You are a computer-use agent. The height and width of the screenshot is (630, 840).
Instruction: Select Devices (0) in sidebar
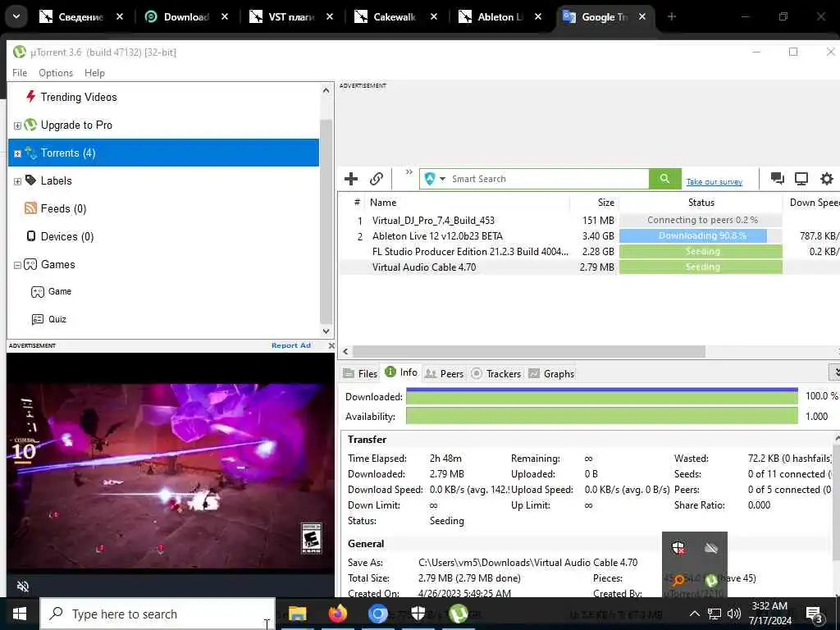[x=67, y=236]
